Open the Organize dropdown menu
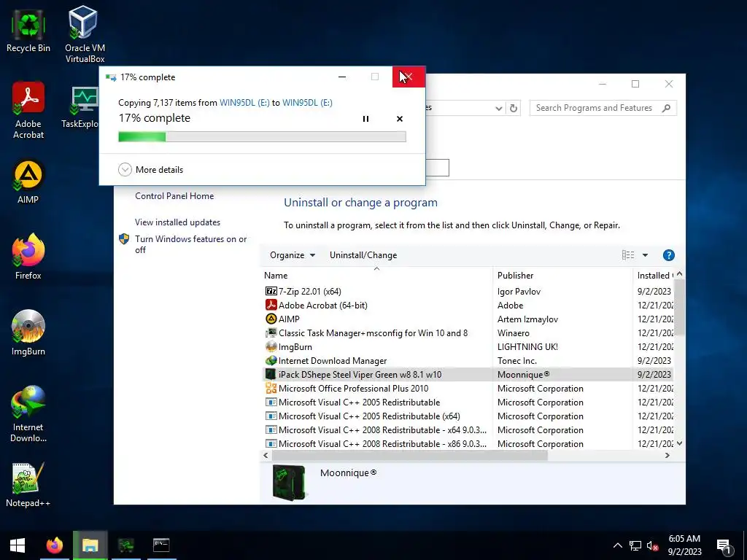The height and width of the screenshot is (560, 747). [x=292, y=255]
